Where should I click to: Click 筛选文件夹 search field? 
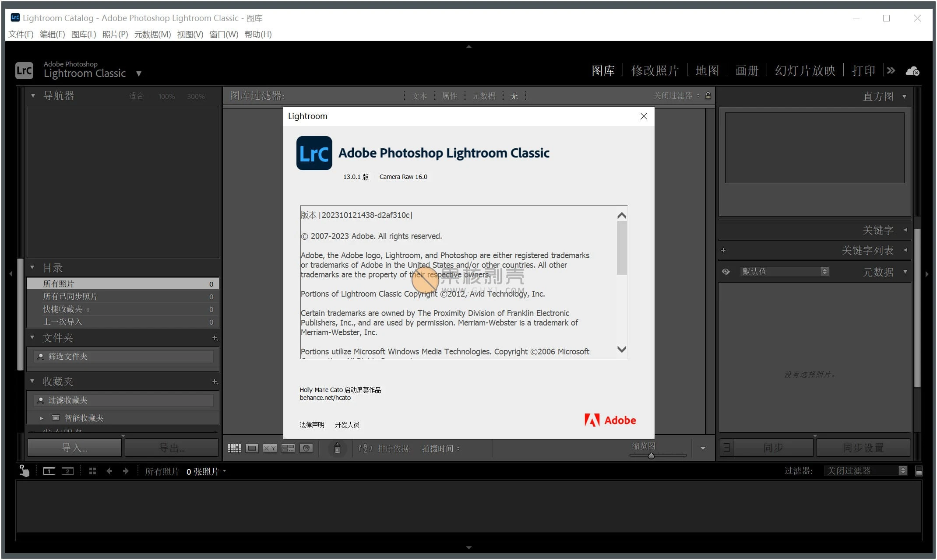(x=123, y=357)
